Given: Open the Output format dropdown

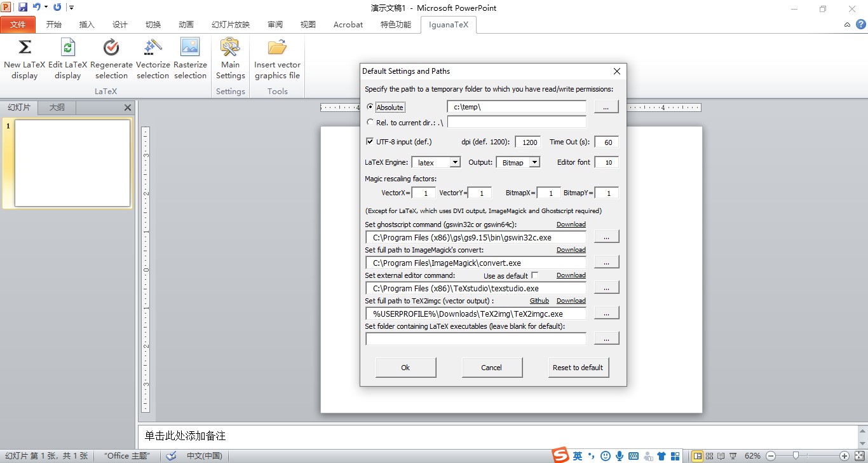Looking at the screenshot, I should point(534,162).
